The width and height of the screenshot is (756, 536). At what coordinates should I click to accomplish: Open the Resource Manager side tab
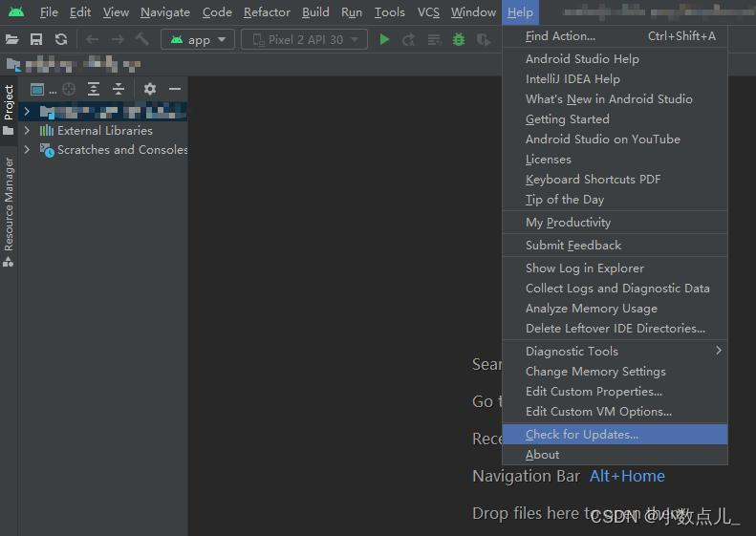(x=9, y=211)
